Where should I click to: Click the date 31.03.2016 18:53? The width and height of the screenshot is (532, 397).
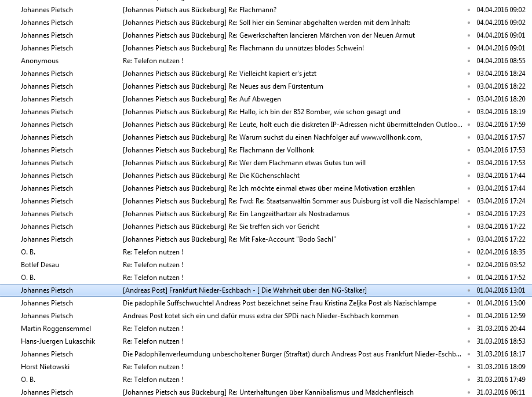pyautogui.click(x=501, y=341)
